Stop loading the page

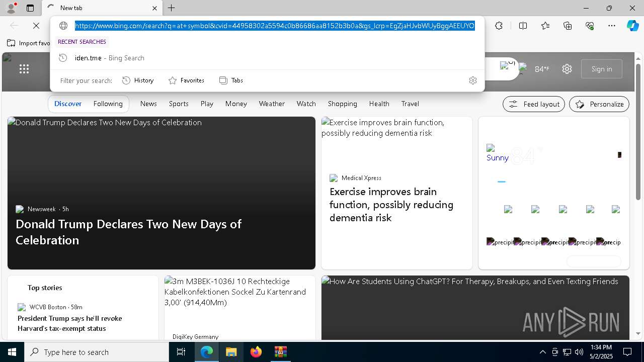(x=36, y=26)
